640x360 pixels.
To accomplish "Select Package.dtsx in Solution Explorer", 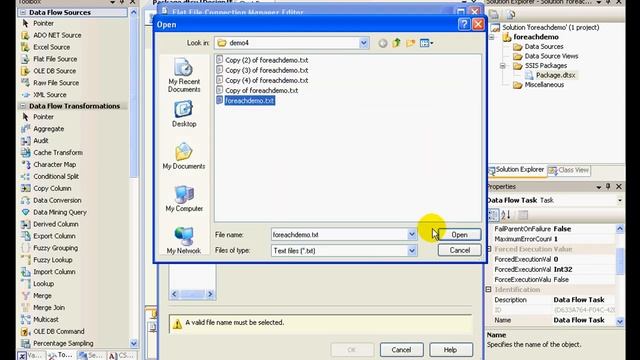I will (551, 75).
